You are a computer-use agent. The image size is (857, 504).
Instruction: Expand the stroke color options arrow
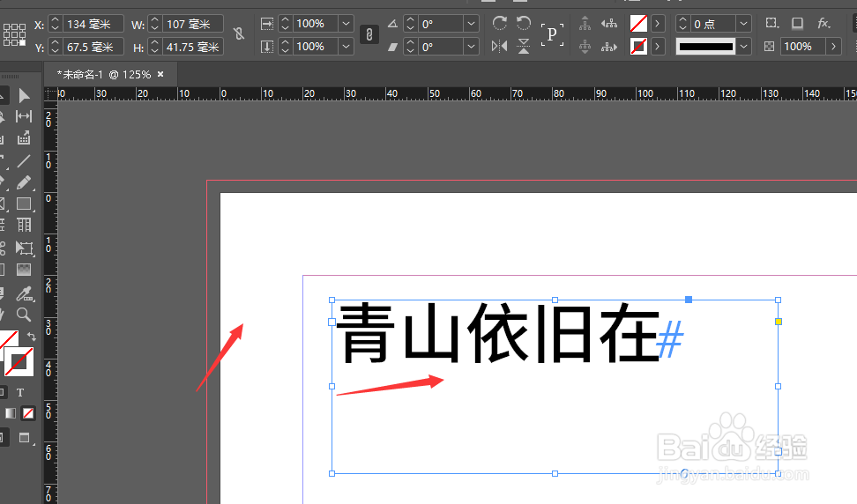[x=658, y=47]
